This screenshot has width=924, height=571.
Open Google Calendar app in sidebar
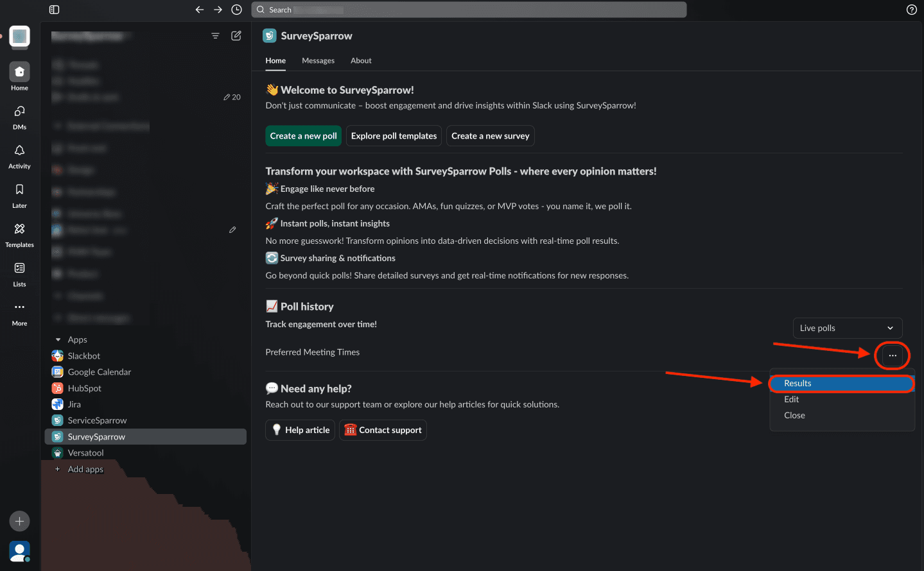[x=99, y=372]
